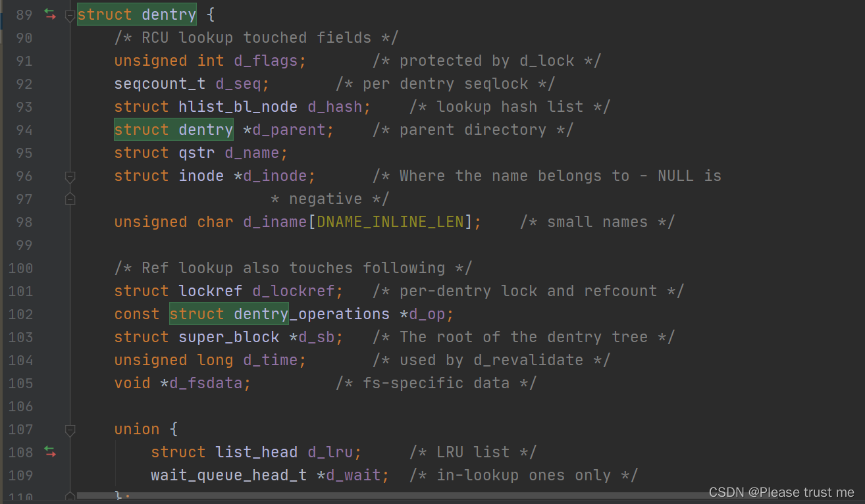Click the lockref type name
Screen dimensions: 865x504
211,291
